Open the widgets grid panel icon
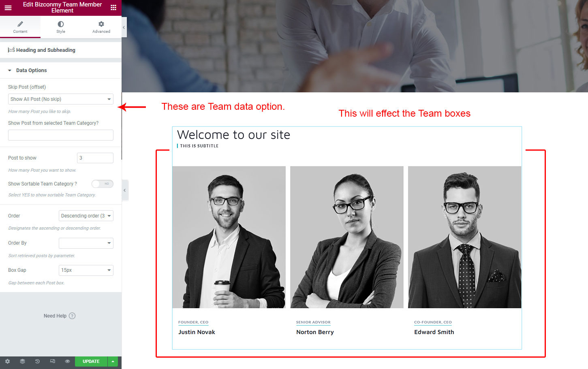This screenshot has height=369, width=588. coord(113,7)
